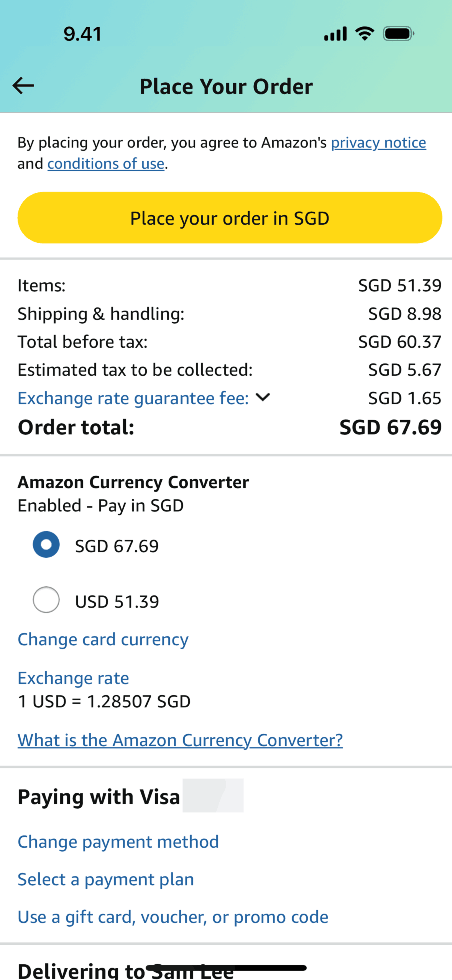Select the SGD 67.69 radio option
This screenshot has height=980, width=452.
click(x=46, y=544)
